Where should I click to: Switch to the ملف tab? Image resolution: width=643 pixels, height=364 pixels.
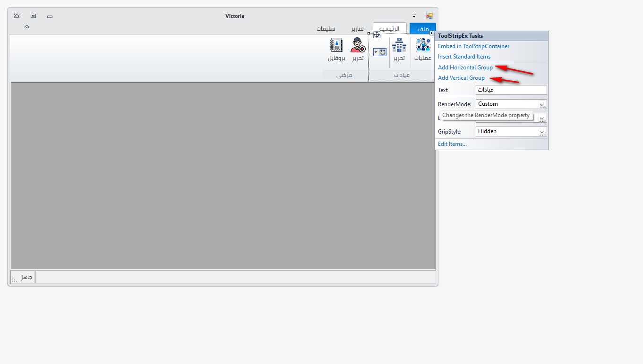423,29
